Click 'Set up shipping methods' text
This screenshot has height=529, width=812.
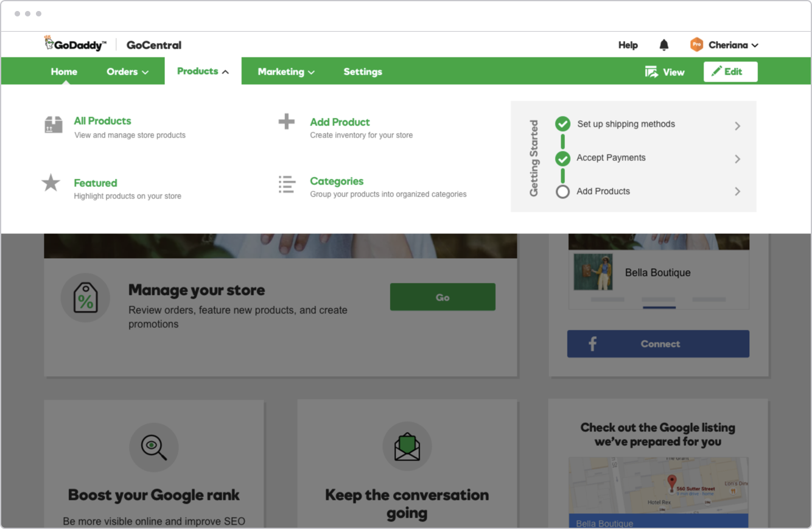click(x=626, y=124)
